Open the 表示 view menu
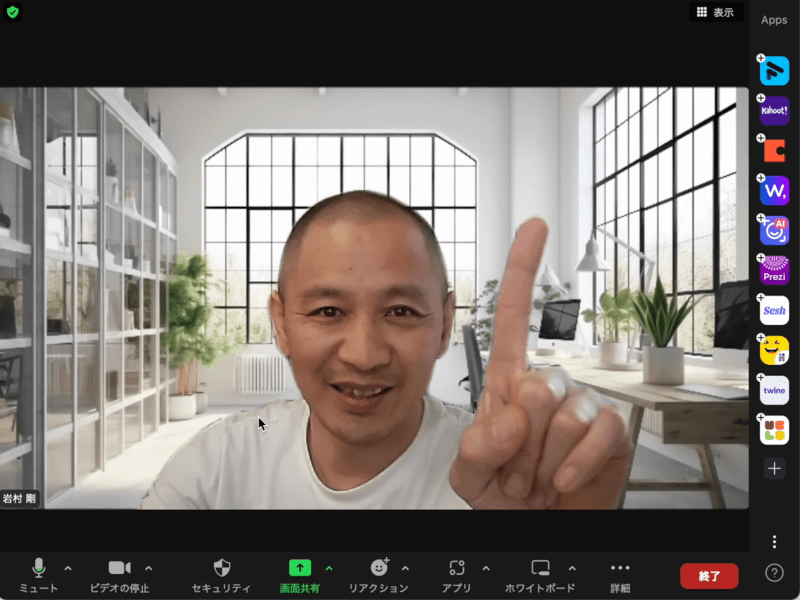 715,12
